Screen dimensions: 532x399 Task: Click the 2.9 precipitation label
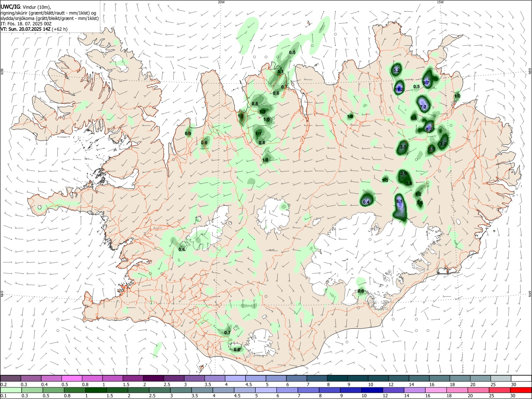coord(403,173)
